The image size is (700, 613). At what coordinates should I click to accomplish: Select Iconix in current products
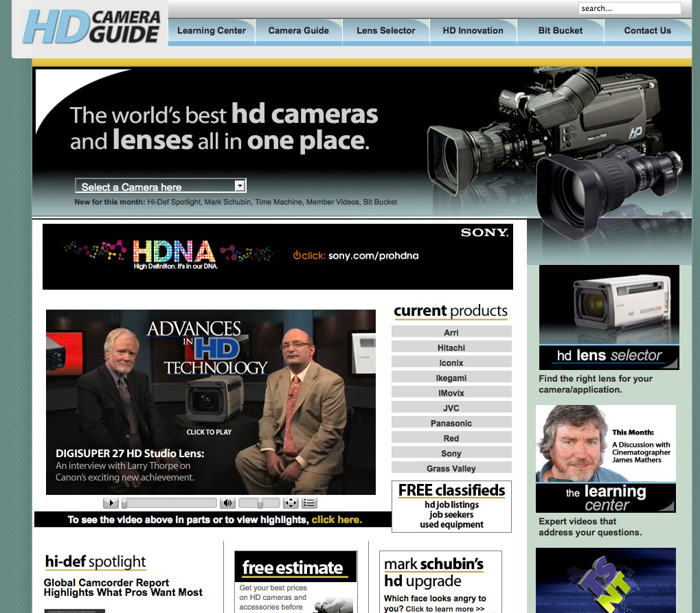point(451,362)
